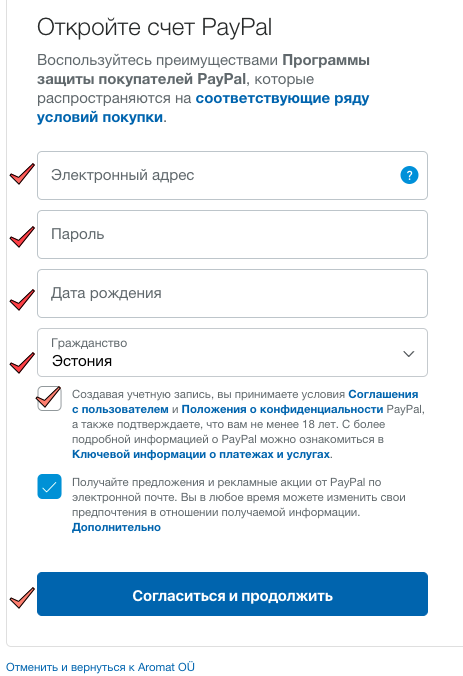Tick the user agreement acceptance checkbox
Image resolution: width=463 pixels, height=676 pixels.
tap(49, 399)
